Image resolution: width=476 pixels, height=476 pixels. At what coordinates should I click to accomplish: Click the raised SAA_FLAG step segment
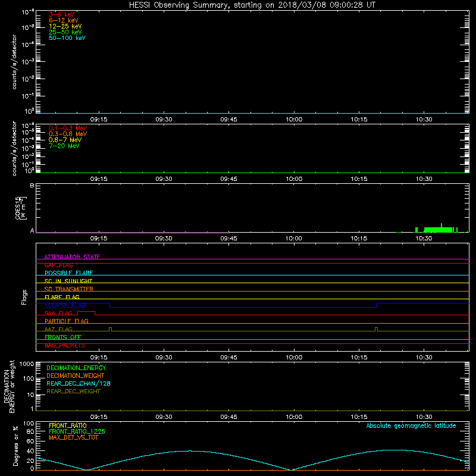pyautogui.click(x=86, y=311)
